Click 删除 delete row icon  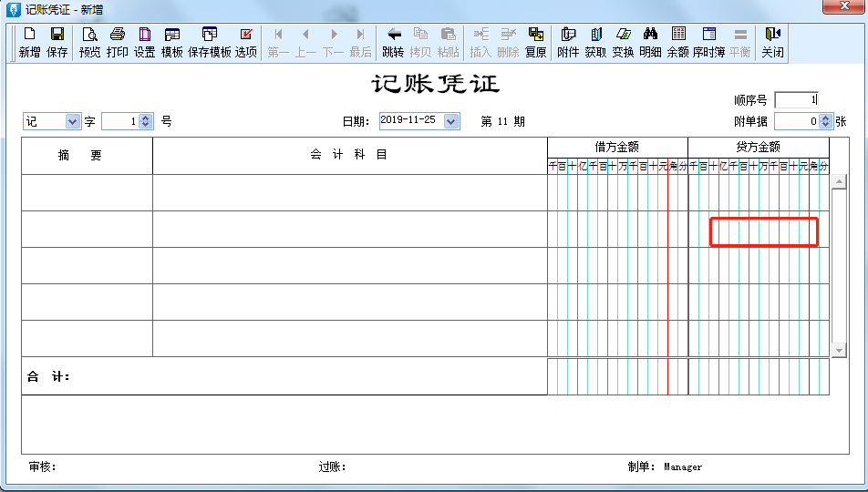tap(508, 42)
